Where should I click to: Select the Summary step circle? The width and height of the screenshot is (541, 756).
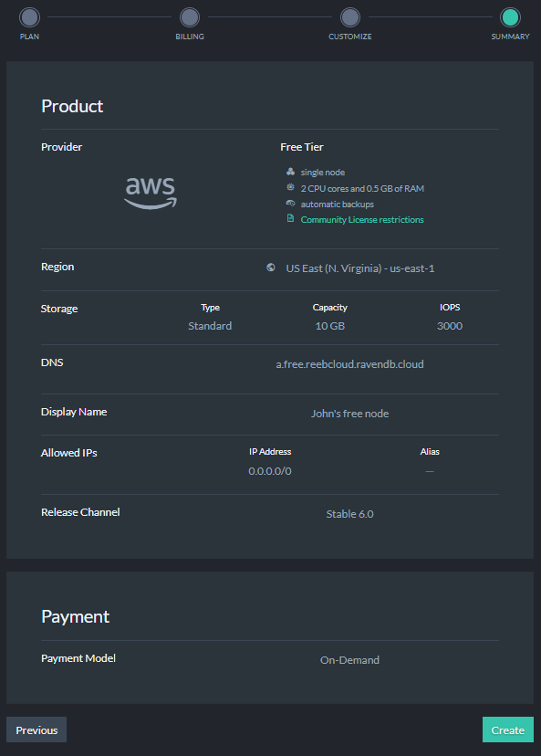pos(510,17)
